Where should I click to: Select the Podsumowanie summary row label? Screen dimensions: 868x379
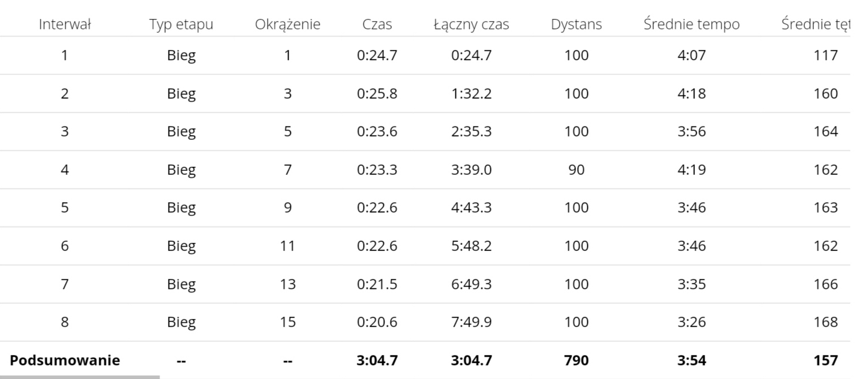65,360
